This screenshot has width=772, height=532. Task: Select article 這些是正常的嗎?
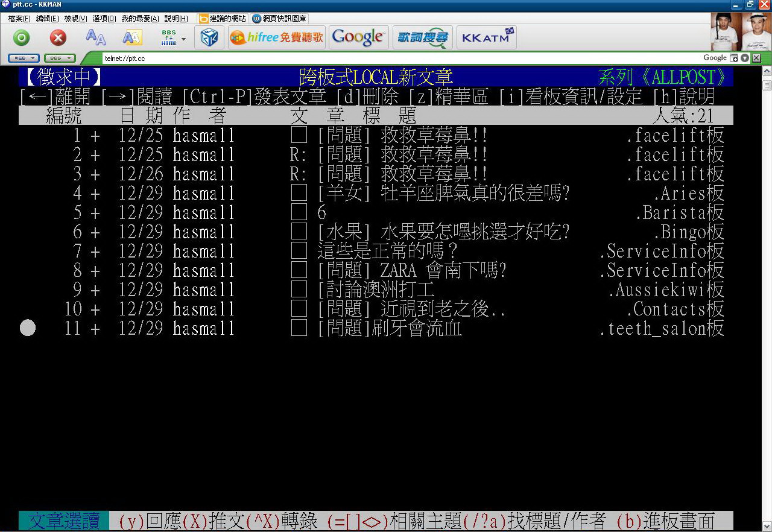click(x=387, y=252)
